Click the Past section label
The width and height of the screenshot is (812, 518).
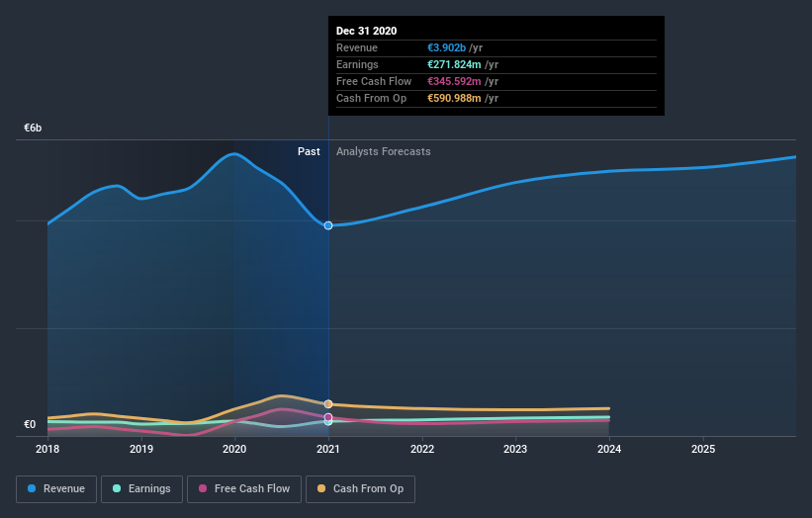point(309,151)
